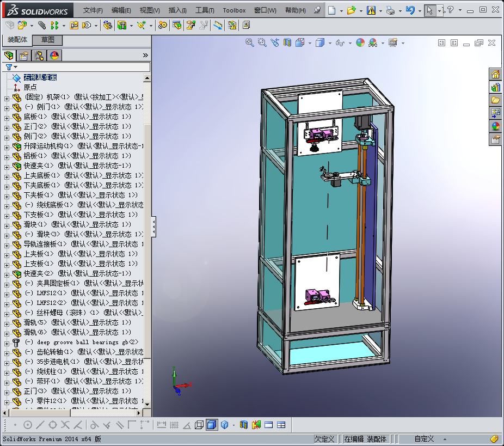Viewport: 504px width, 446px height.
Task: Open the New Motion Study tool
Action: point(163,25)
